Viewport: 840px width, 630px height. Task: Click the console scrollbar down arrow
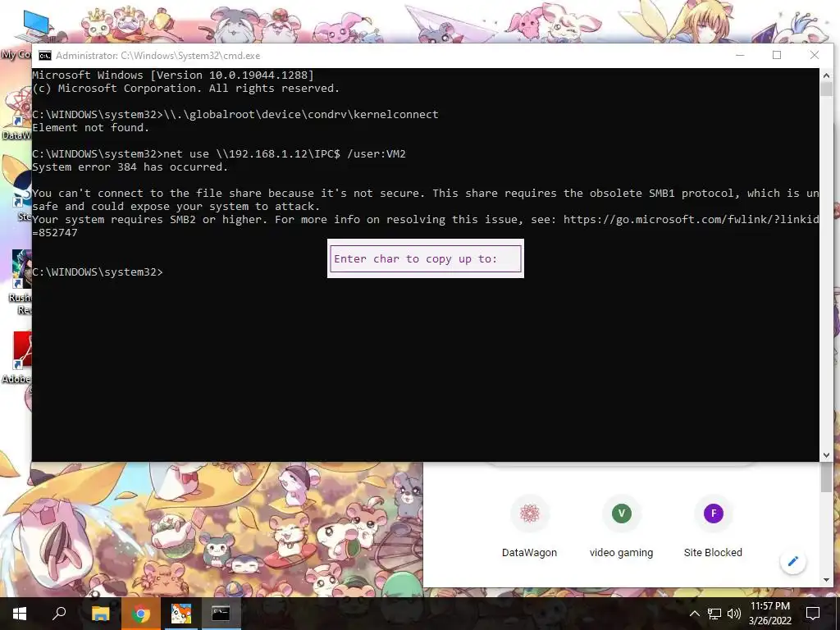(826, 454)
